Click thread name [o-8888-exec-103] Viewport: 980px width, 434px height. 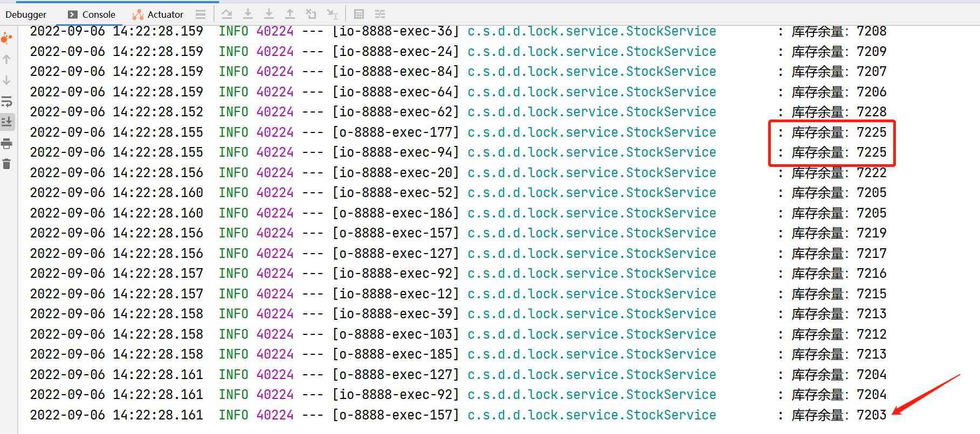pos(396,334)
